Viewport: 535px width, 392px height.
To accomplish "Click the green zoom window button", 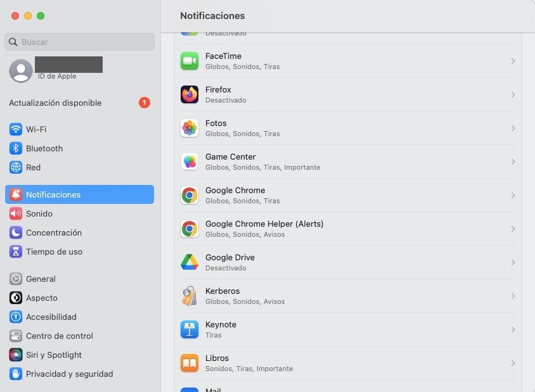I will (x=41, y=16).
